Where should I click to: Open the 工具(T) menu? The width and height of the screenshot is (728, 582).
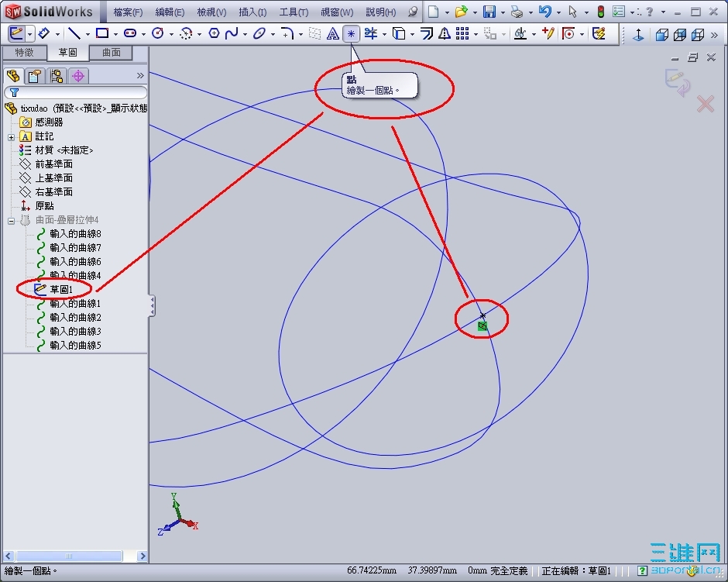294,12
